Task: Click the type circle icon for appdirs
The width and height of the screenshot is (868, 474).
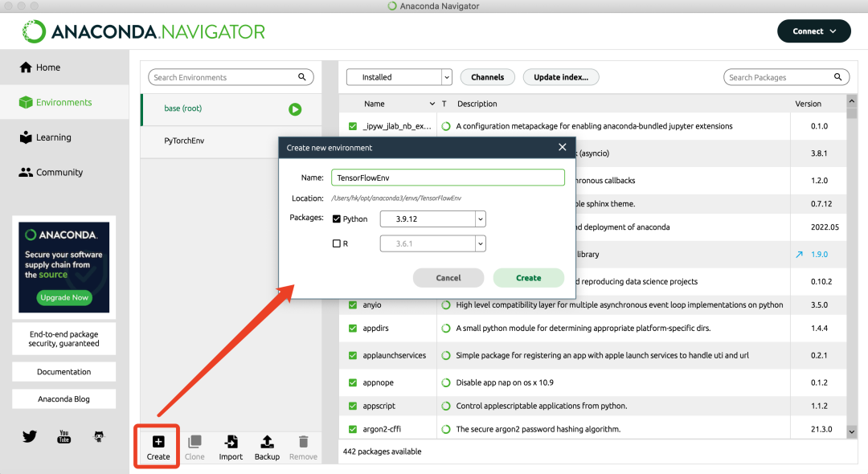Action: click(445, 328)
